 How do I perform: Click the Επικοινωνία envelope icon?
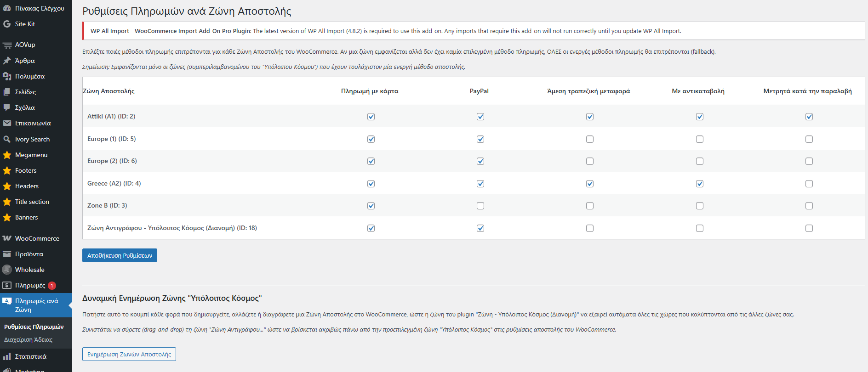point(7,123)
